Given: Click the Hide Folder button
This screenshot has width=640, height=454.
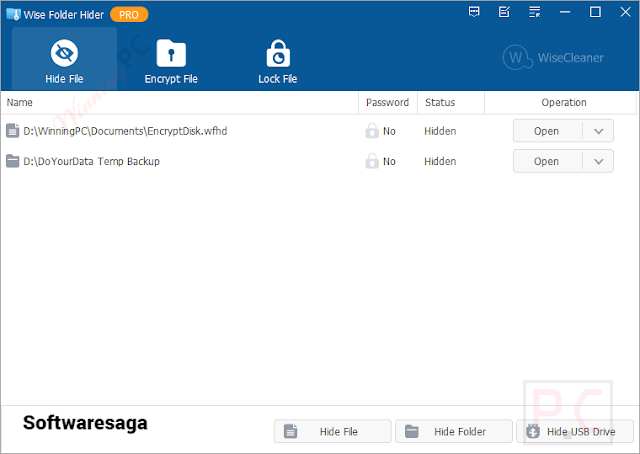Looking at the screenshot, I should 453,431.
